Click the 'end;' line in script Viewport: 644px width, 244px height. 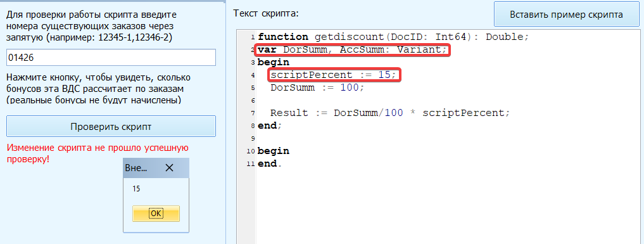[270, 125]
